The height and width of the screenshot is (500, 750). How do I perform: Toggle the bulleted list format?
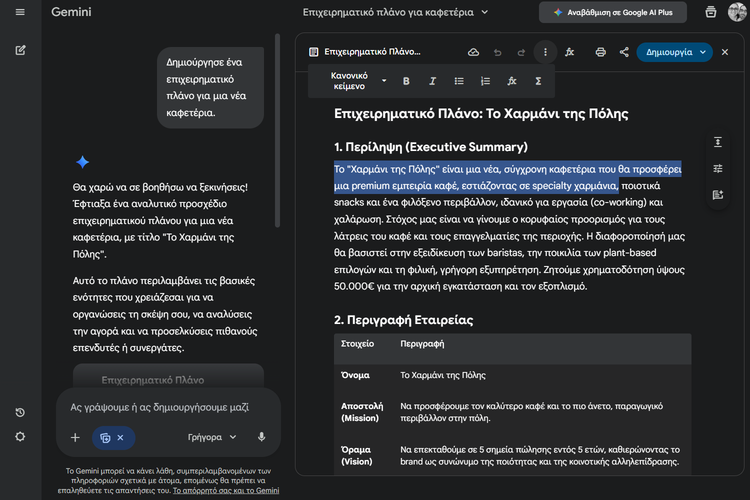459,81
